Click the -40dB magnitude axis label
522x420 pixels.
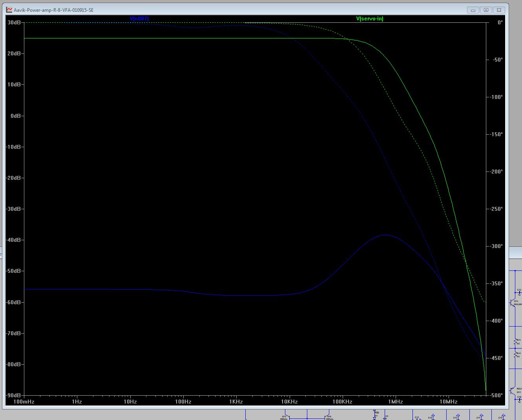13,240
